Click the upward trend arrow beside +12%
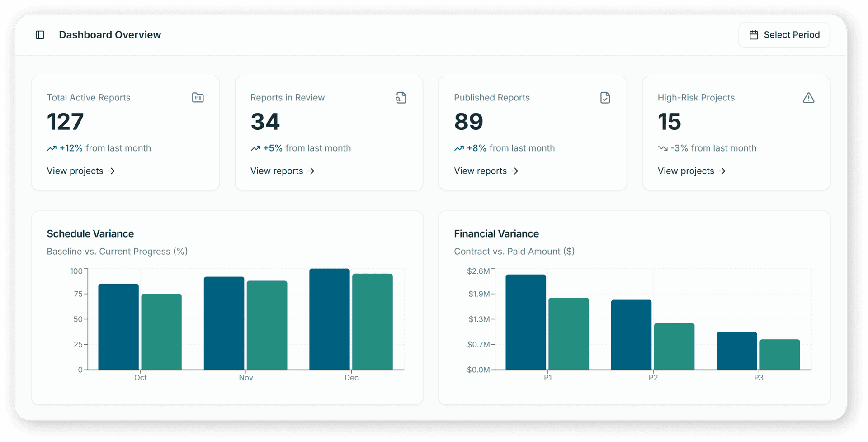Screen dimensions: 868x442 [x=51, y=148]
